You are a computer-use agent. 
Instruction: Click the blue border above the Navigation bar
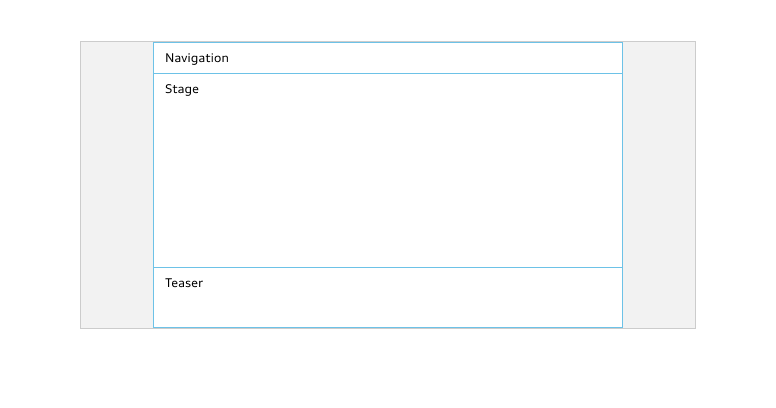point(388,43)
